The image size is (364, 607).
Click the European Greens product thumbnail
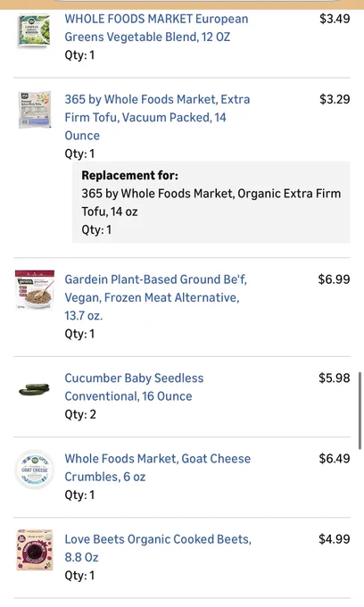point(34,31)
